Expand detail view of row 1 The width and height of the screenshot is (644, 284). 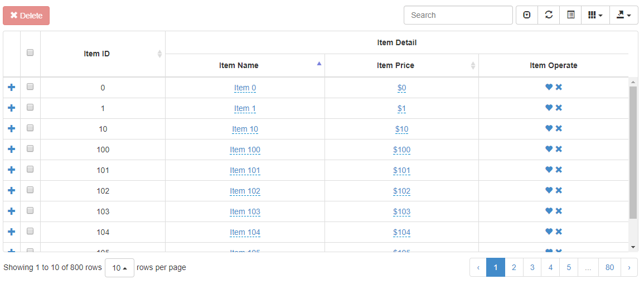pos(12,108)
